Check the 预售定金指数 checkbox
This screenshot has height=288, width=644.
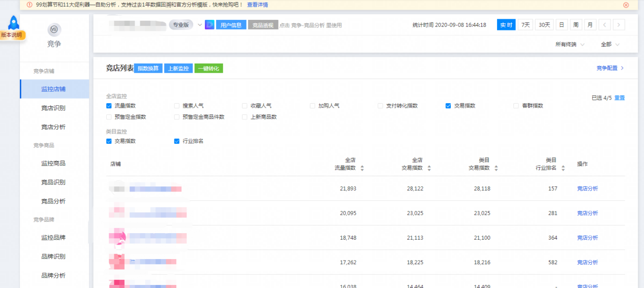109,117
